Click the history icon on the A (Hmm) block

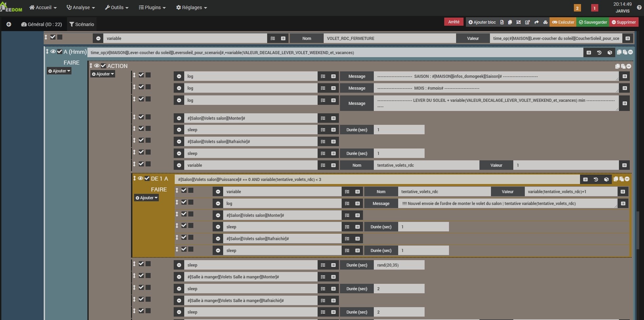[x=599, y=52]
